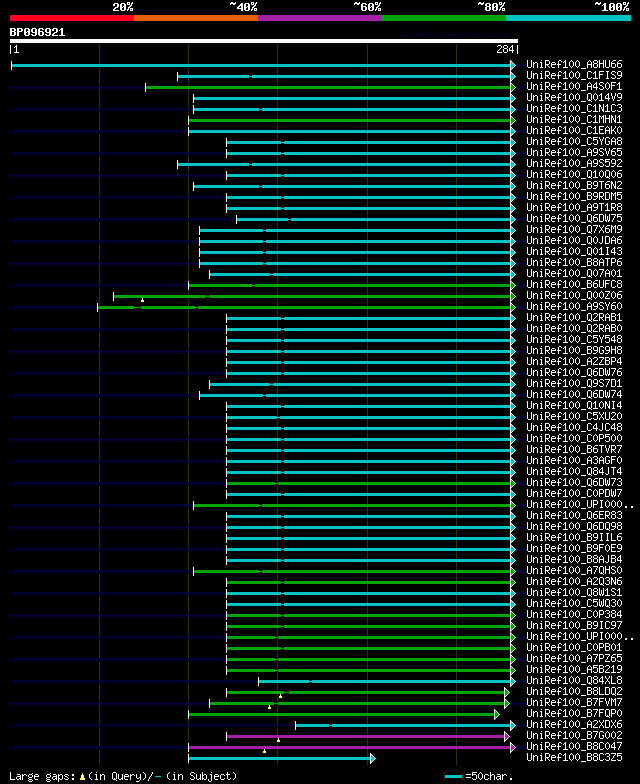Open hit UniRef100_C1EAK0
This screenshot has width=640, height=784.
pos(574,130)
